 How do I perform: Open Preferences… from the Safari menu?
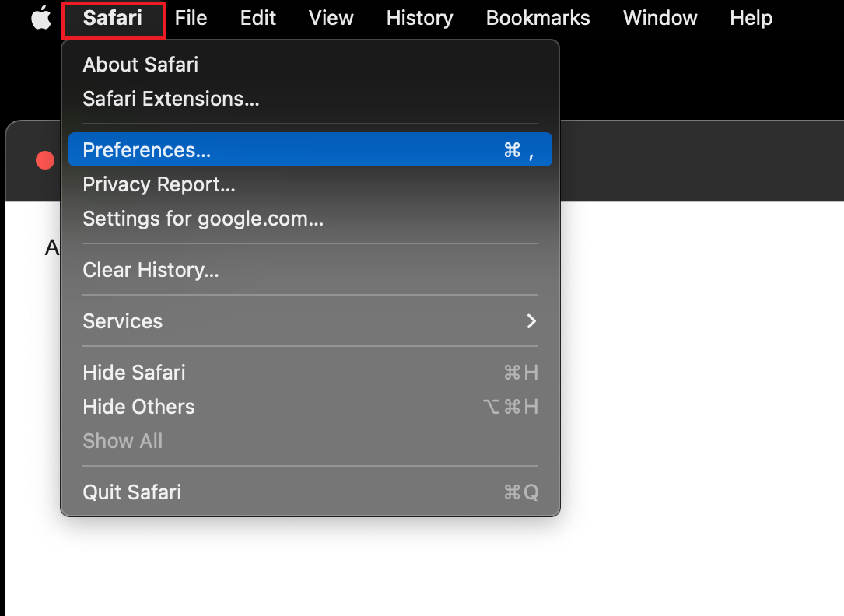coord(147,150)
